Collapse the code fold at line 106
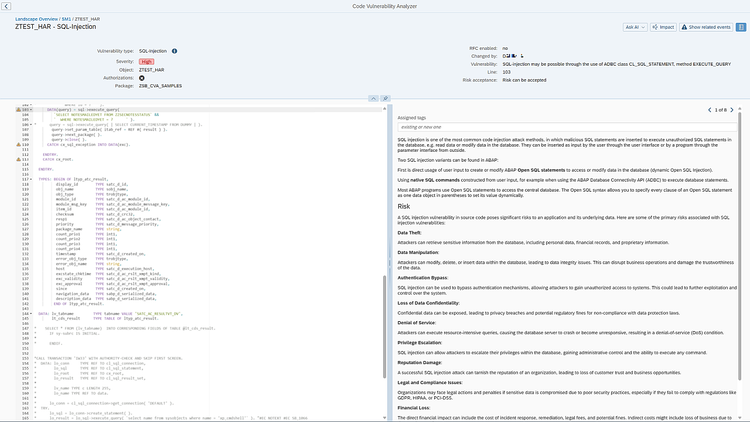The height and width of the screenshot is (422, 750). tap(31, 124)
